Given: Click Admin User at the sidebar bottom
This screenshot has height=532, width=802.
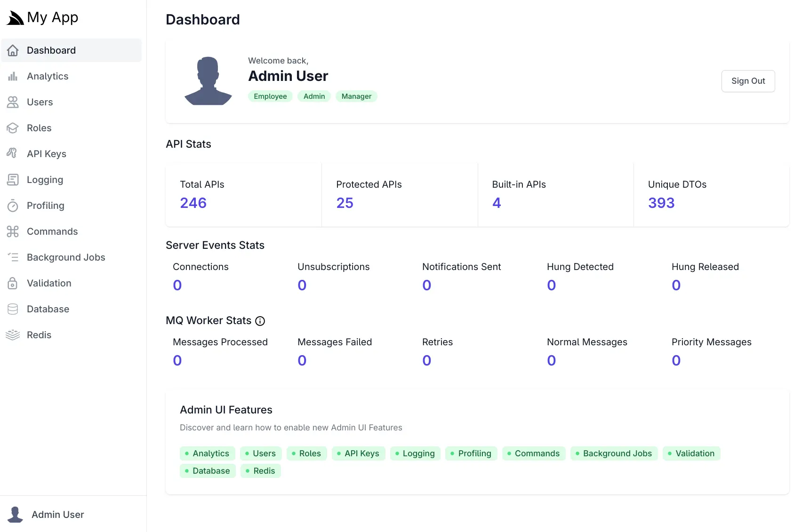Looking at the screenshot, I should 57,514.
